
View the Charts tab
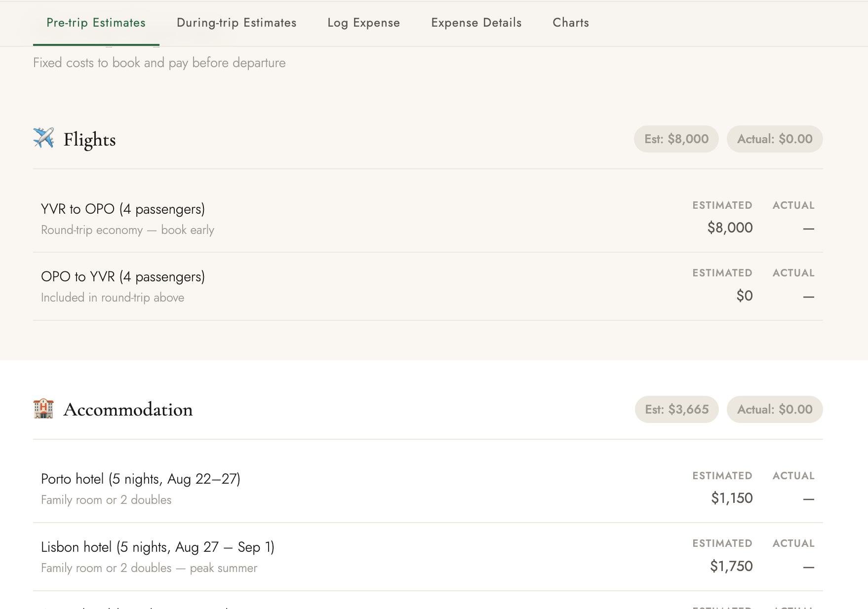pyautogui.click(x=571, y=23)
